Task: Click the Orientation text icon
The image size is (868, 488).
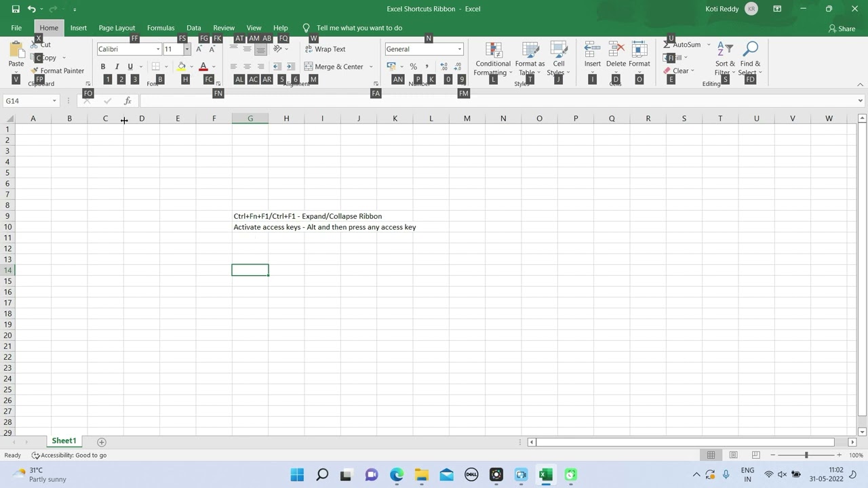Action: click(x=277, y=49)
